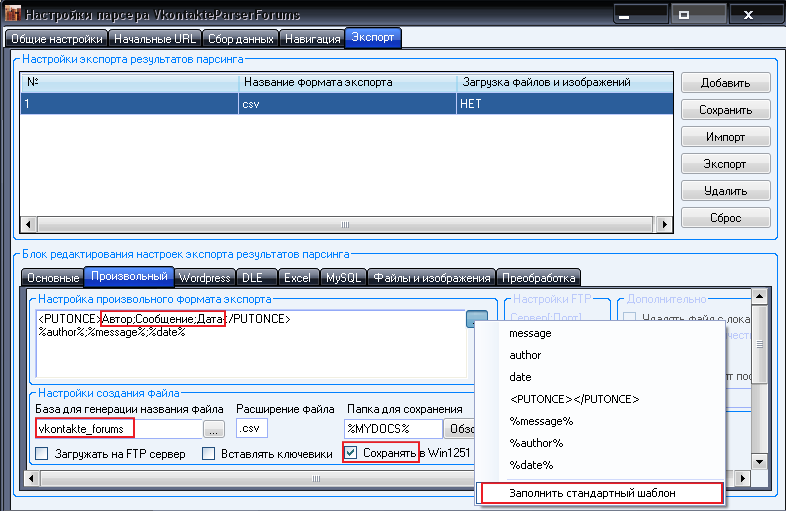Image resolution: width=786 pixels, height=511 pixels.
Task: Click up arrow of settings panel vertical scrollbar
Action: coord(759,297)
